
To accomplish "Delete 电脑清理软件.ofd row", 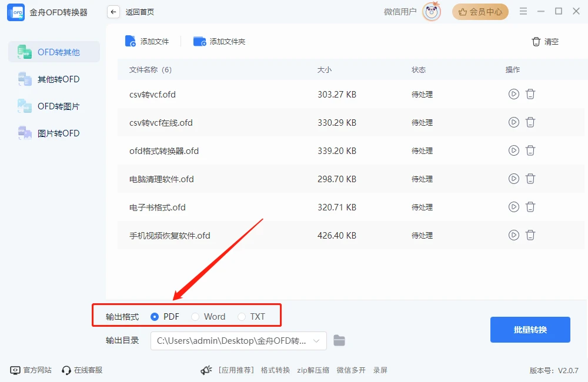I will [x=530, y=179].
